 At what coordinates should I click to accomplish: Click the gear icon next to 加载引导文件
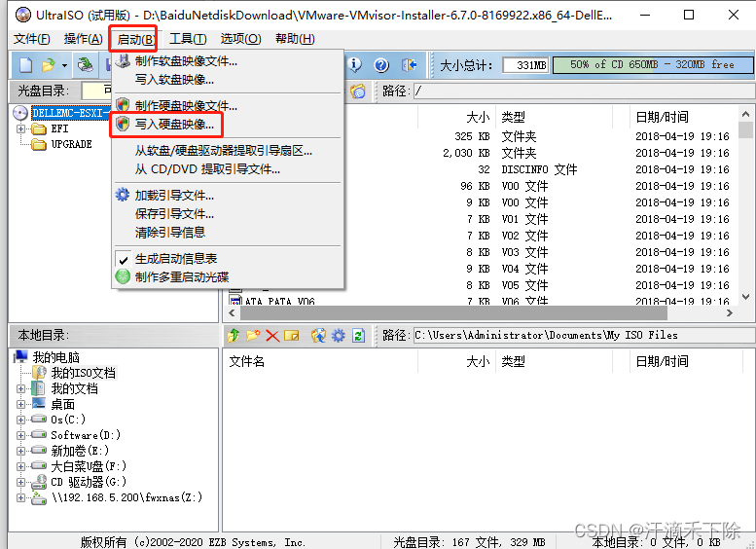pyautogui.click(x=123, y=195)
